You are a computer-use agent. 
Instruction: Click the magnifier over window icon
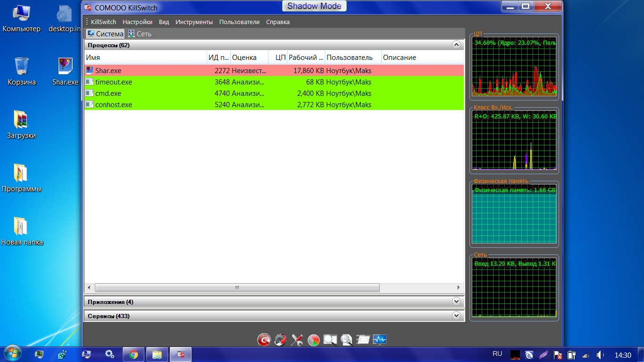coord(330,339)
